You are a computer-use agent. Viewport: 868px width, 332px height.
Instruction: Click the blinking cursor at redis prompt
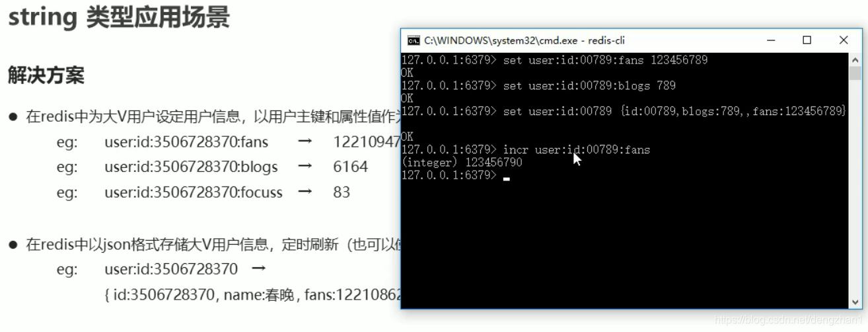[507, 178]
